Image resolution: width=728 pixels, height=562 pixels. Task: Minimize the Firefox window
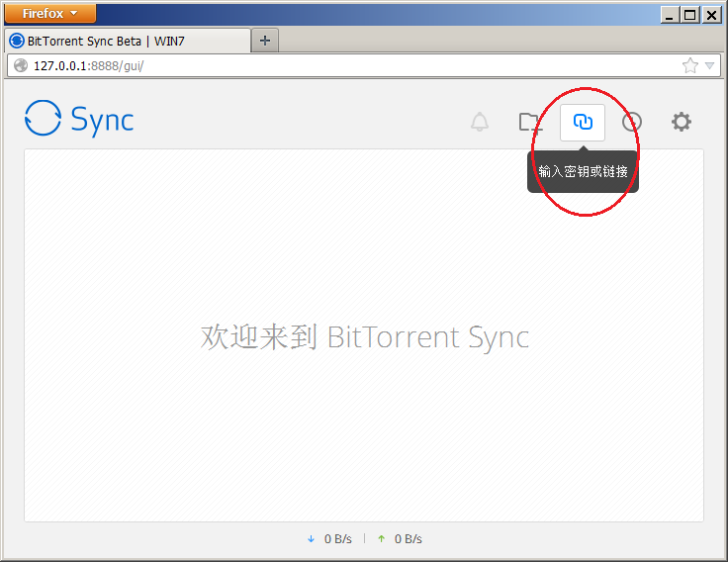pos(672,14)
